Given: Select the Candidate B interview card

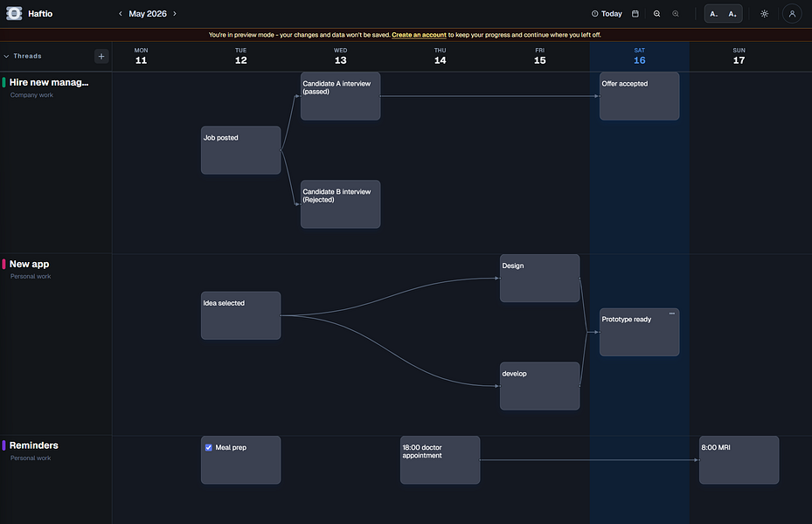Looking at the screenshot, I should pos(340,204).
